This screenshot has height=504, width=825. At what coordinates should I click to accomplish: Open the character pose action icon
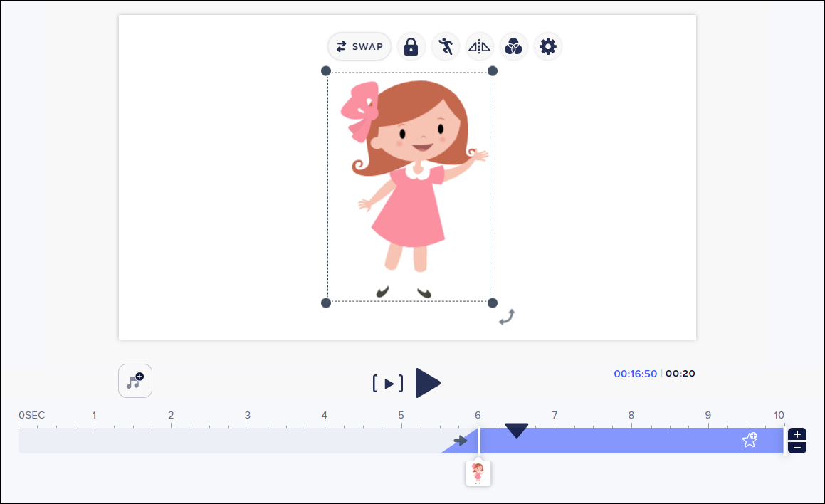pyautogui.click(x=446, y=47)
